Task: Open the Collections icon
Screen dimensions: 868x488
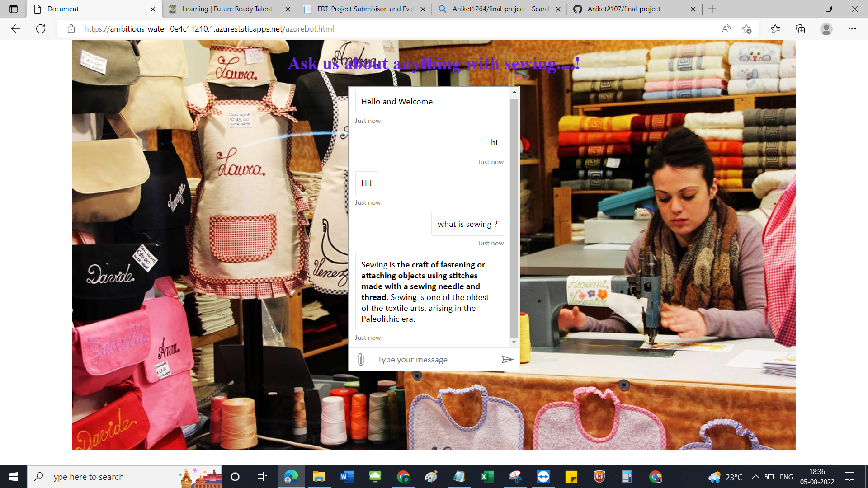Action: [800, 29]
